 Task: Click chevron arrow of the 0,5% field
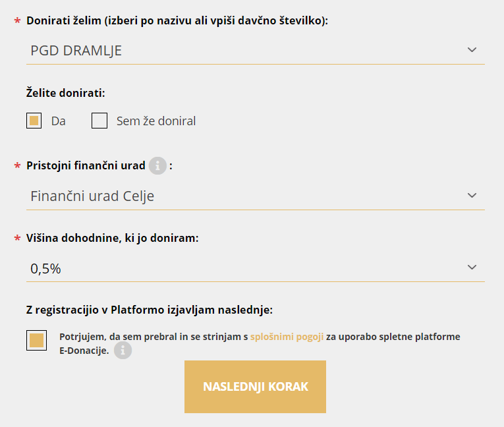pos(471,268)
